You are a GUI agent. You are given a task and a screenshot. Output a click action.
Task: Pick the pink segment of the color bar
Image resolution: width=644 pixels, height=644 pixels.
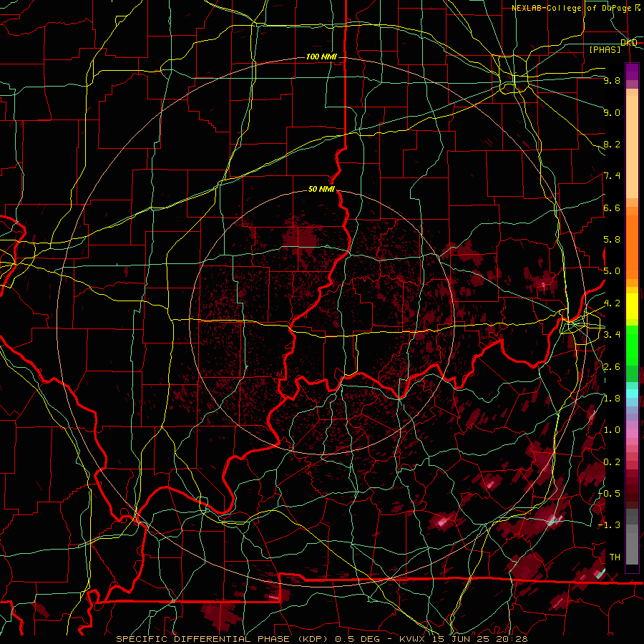632,434
